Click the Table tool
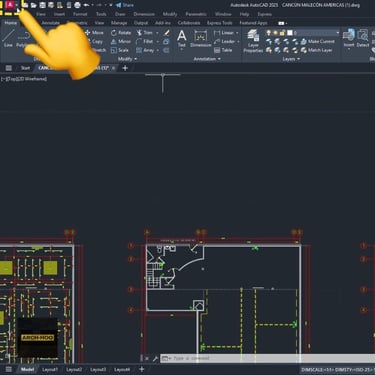375x375 pixels. tap(223, 50)
